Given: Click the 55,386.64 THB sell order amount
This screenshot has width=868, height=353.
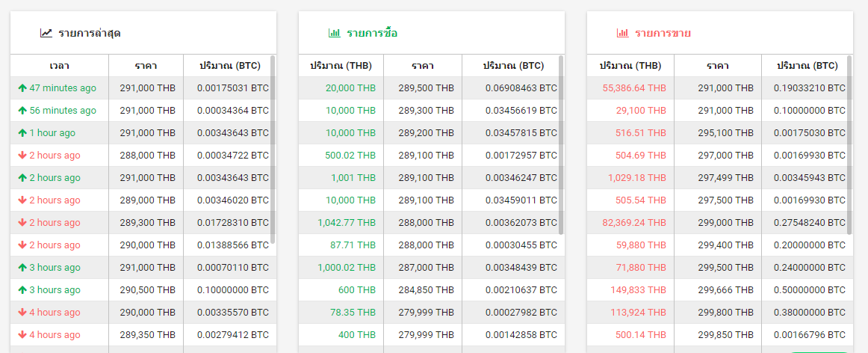Looking at the screenshot, I should coord(634,88).
